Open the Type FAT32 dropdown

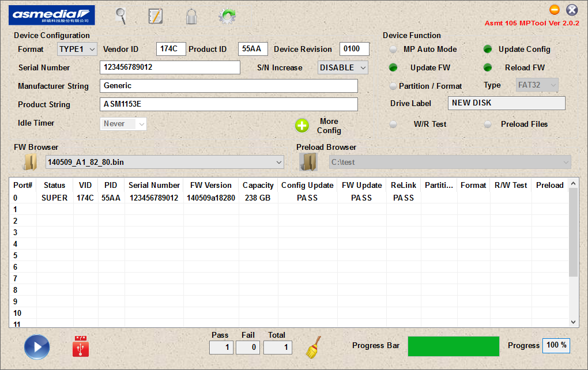coord(537,85)
